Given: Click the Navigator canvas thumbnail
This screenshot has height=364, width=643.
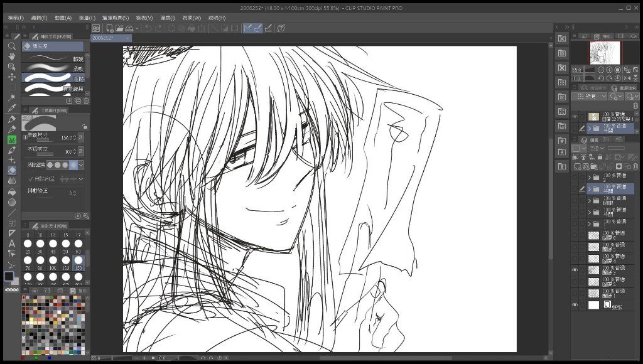Looking at the screenshot, I should (605, 53).
